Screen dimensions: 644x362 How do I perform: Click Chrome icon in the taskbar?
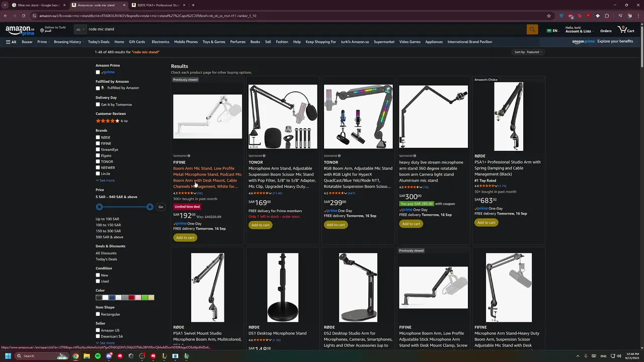click(x=75, y=356)
